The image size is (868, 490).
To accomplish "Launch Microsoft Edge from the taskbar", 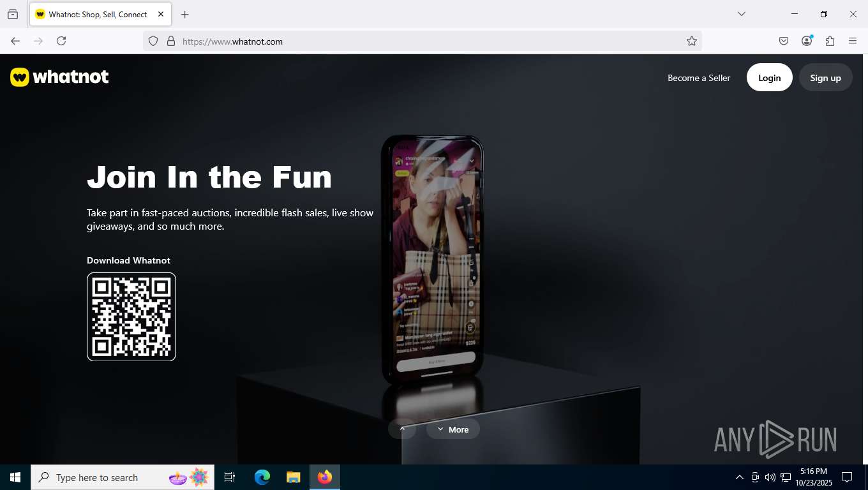I will click(x=262, y=477).
